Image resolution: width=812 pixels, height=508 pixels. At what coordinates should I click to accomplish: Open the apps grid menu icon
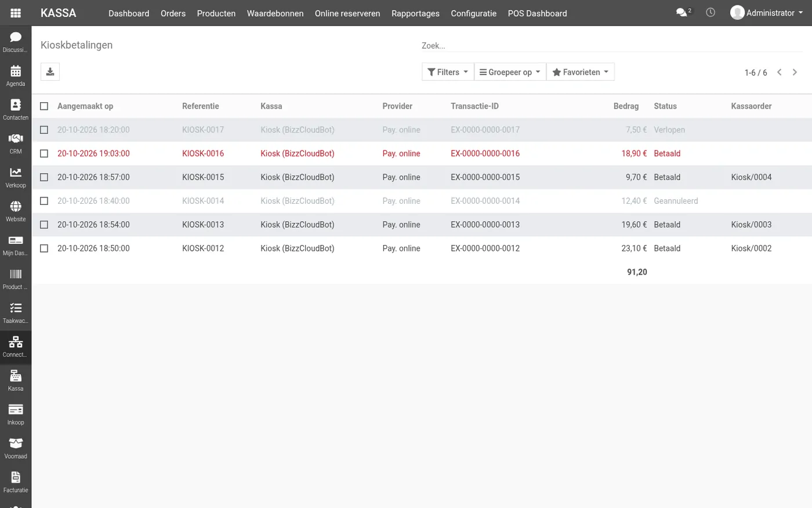point(16,13)
